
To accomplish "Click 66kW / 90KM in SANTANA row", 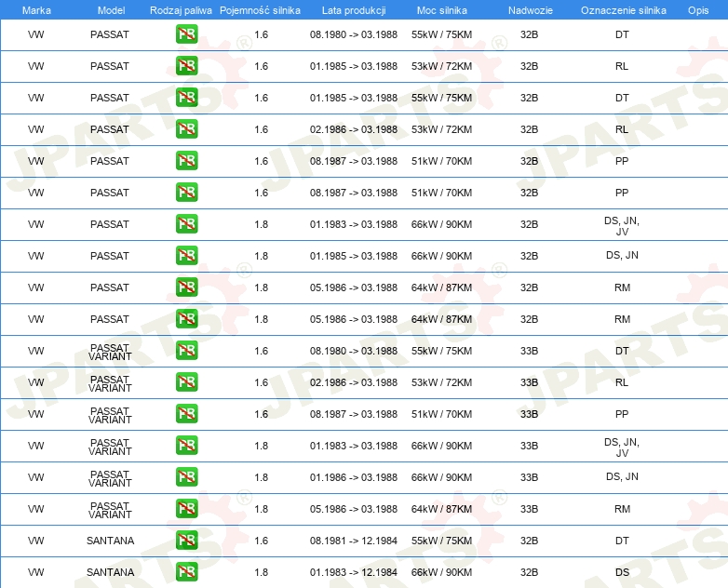I will coord(441,572).
